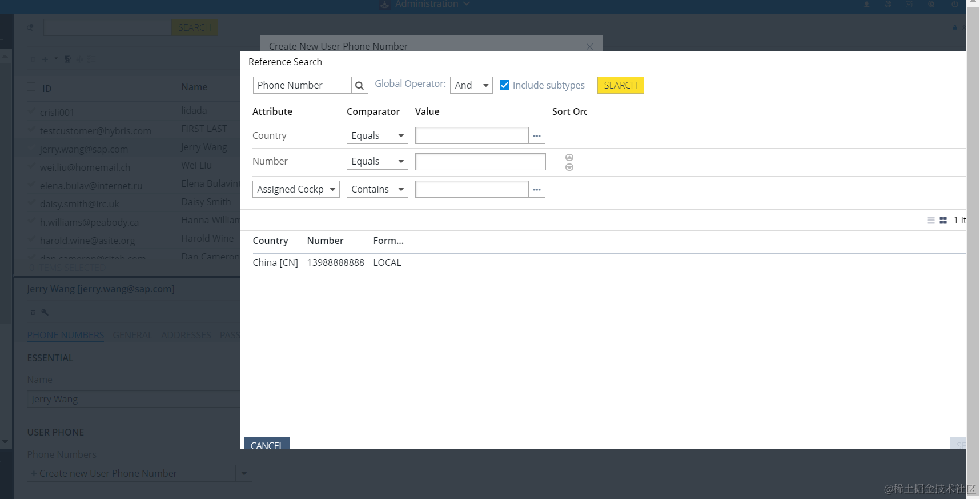This screenshot has height=499, width=980.
Task: Click the save icon in user list toolbar
Action: click(67, 59)
